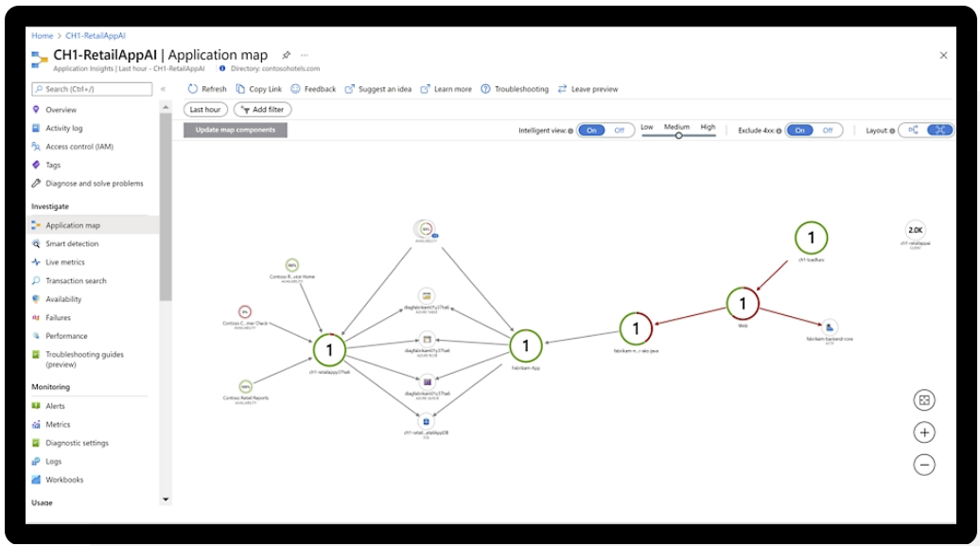Go to Home via the breadcrumb
The height and width of the screenshot is (546, 980).
click(42, 36)
